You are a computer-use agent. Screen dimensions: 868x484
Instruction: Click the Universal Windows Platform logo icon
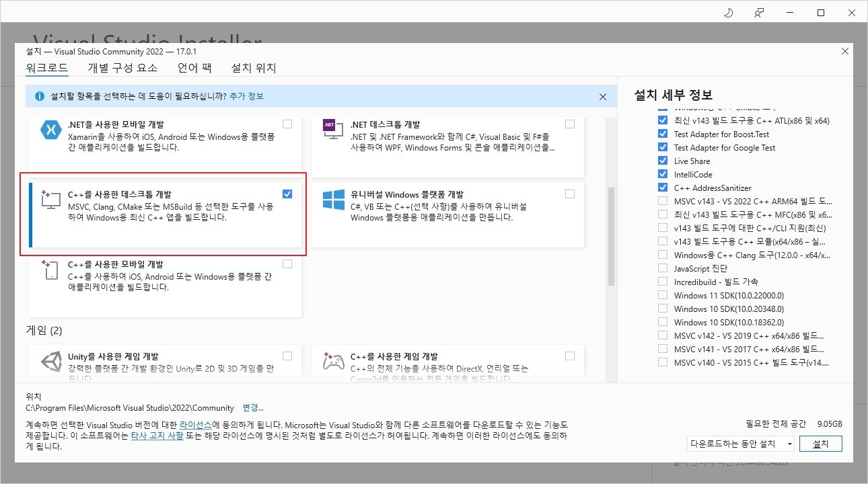(x=334, y=200)
